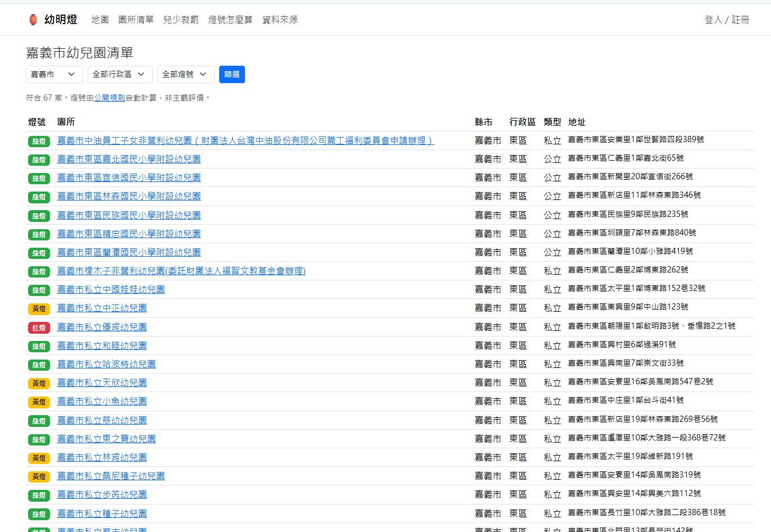Open 嘉義市私立種子幼兒園 link
The height and width of the screenshot is (532, 771).
(102, 513)
